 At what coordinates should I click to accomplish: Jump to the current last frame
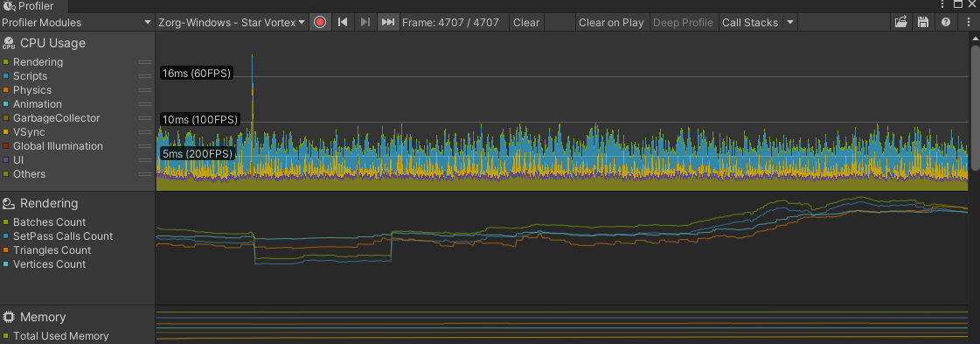[x=387, y=23]
